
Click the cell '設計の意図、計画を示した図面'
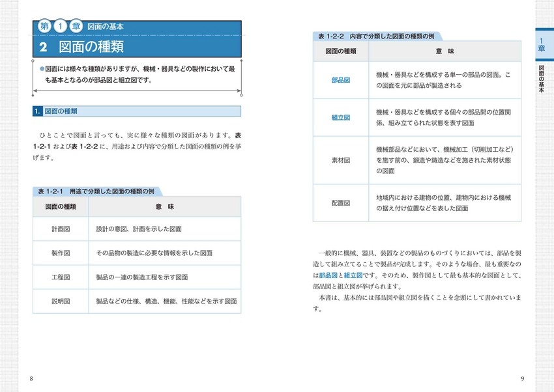[165, 229]
